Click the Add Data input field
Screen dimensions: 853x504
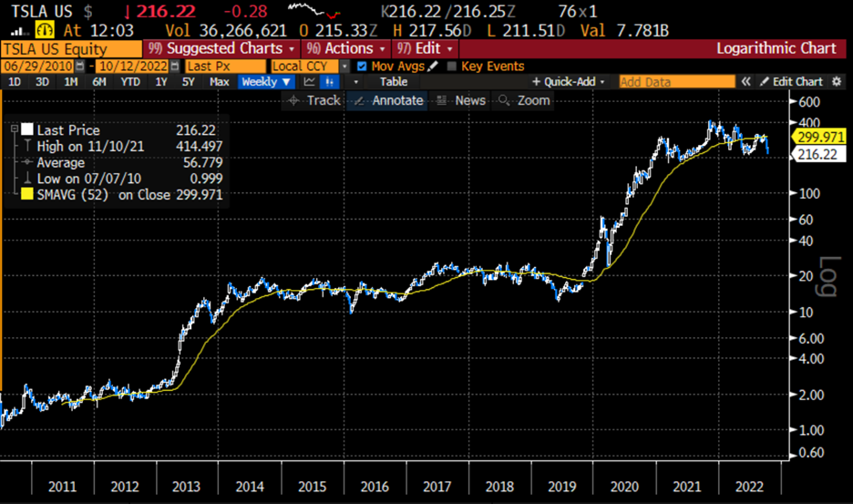(677, 82)
